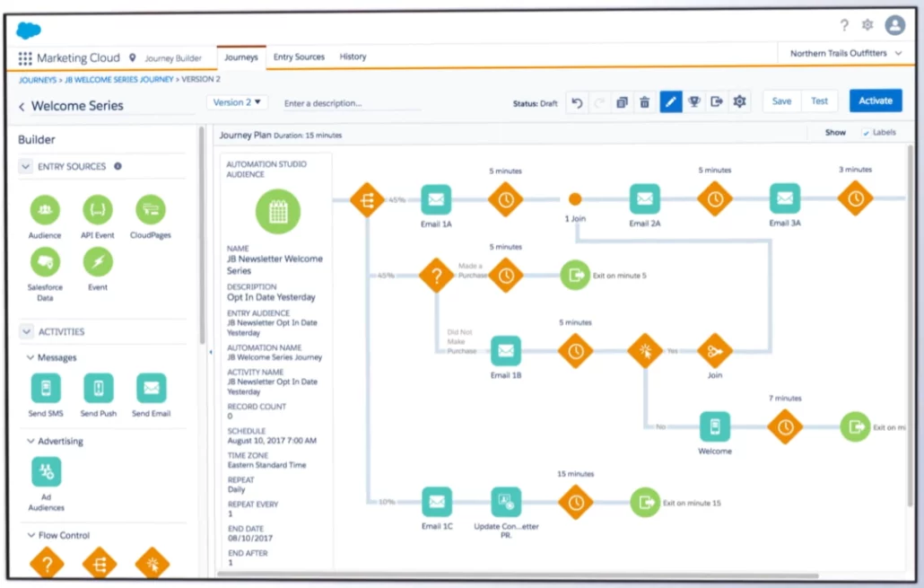Click the Email 1A canvas node
Viewport: 924px width, 588px height.
tap(436, 199)
